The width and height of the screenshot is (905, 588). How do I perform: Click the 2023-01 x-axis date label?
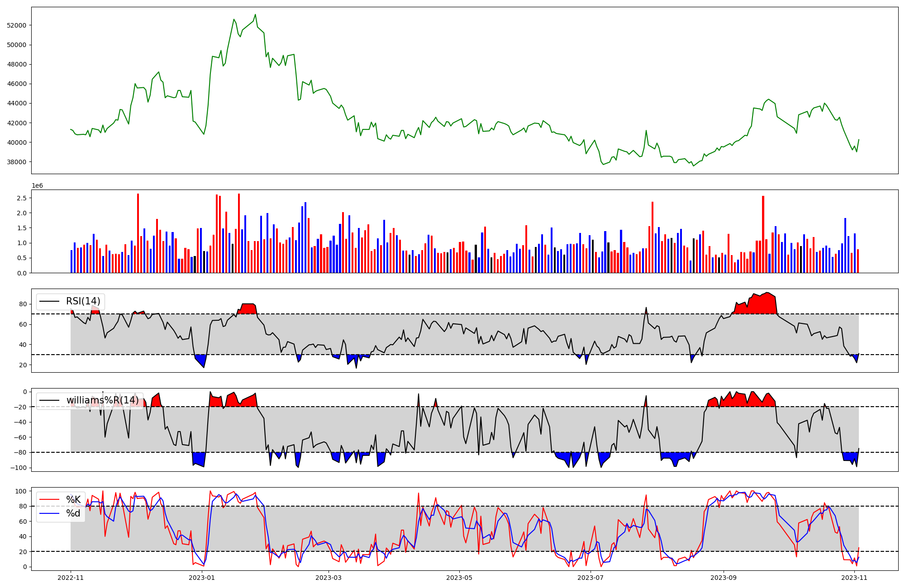202,578
